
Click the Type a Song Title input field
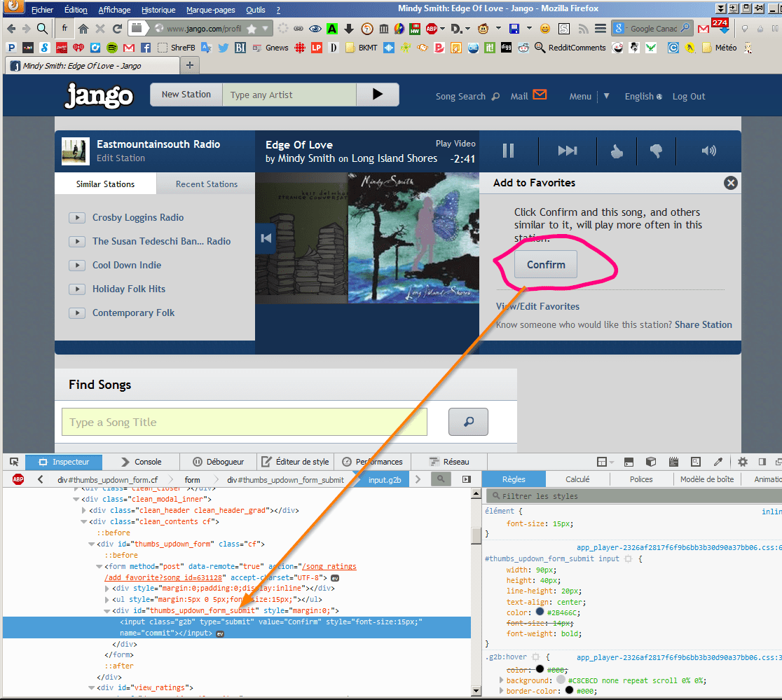point(244,421)
